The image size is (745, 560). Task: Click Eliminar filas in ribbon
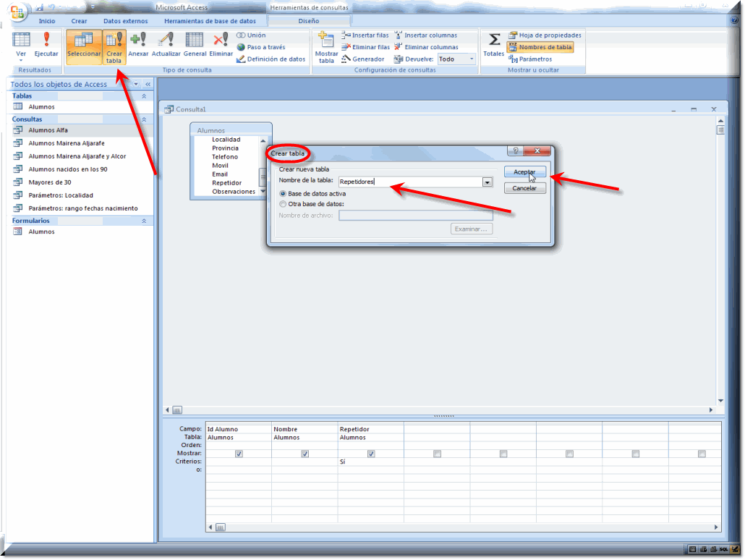click(365, 47)
